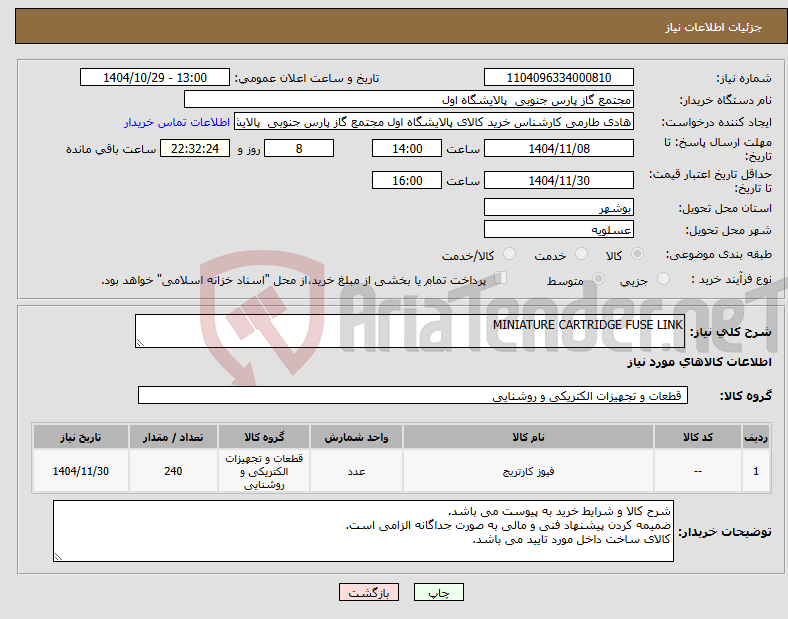Click the تعداد / مقدار column header
788x619 pixels.
tap(173, 437)
